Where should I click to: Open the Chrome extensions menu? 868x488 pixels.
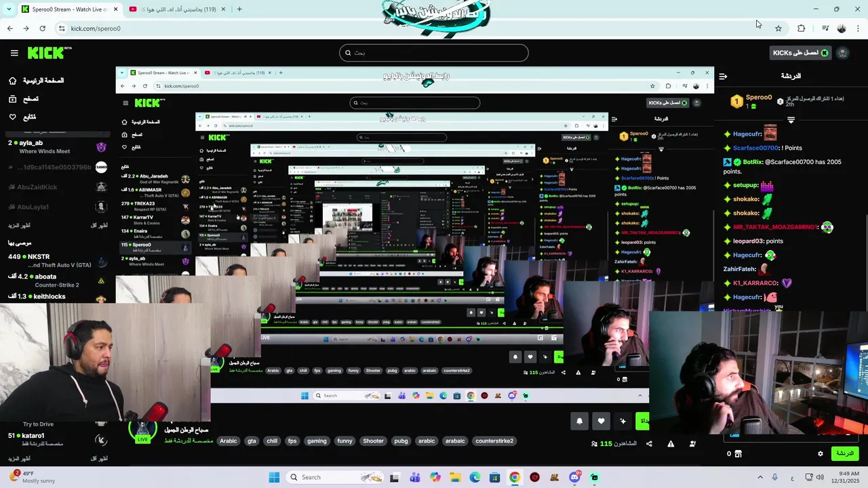[802, 28]
